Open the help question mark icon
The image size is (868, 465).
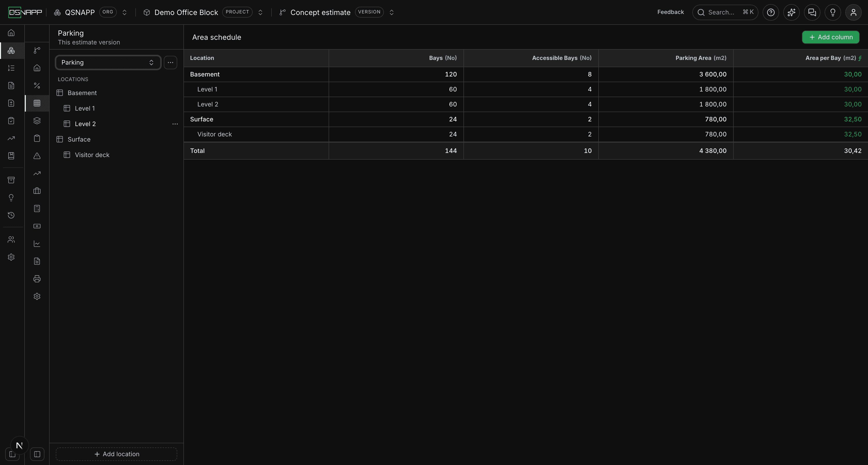pos(771,12)
